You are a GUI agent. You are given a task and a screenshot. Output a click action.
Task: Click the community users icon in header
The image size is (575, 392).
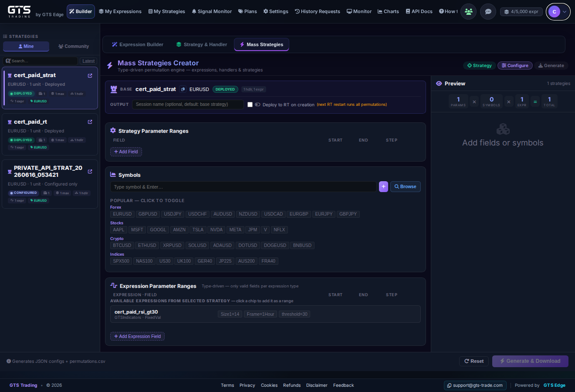(469, 12)
